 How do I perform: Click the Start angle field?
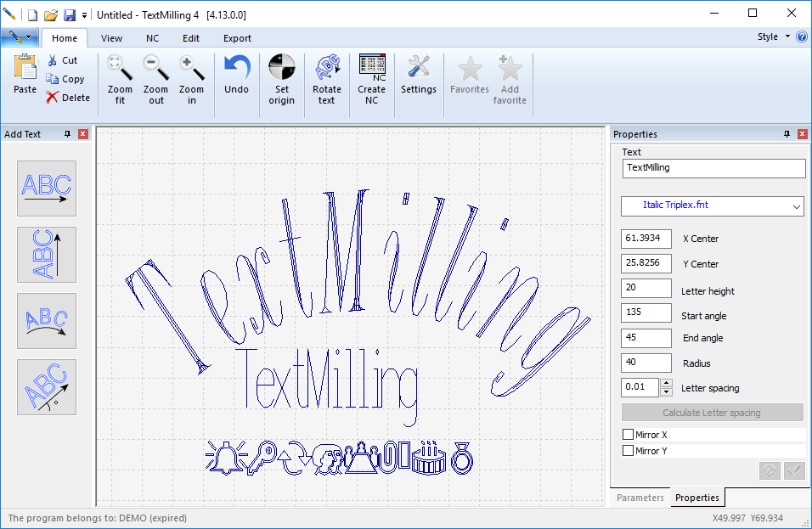(x=646, y=312)
